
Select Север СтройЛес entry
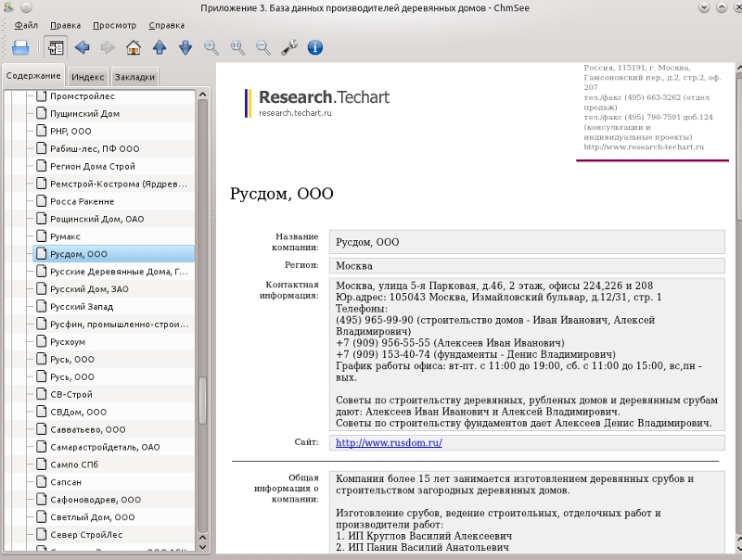pyautogui.click(x=86, y=534)
